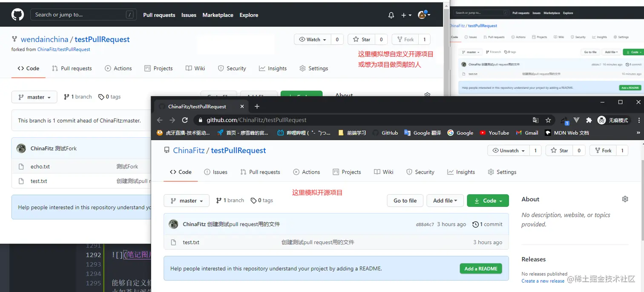Open Marketplace in back window's top navbar
This screenshot has height=292, width=644.
(x=218, y=15)
